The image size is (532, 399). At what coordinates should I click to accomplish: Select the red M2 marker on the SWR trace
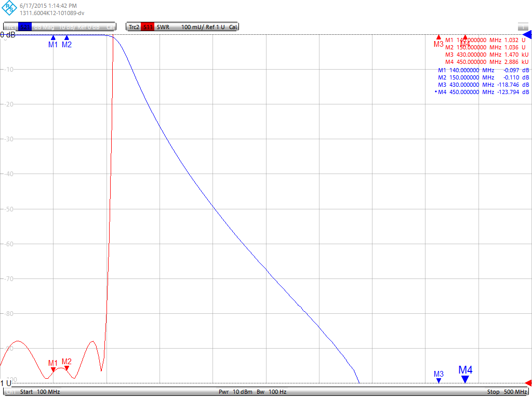pyautogui.click(x=66, y=368)
